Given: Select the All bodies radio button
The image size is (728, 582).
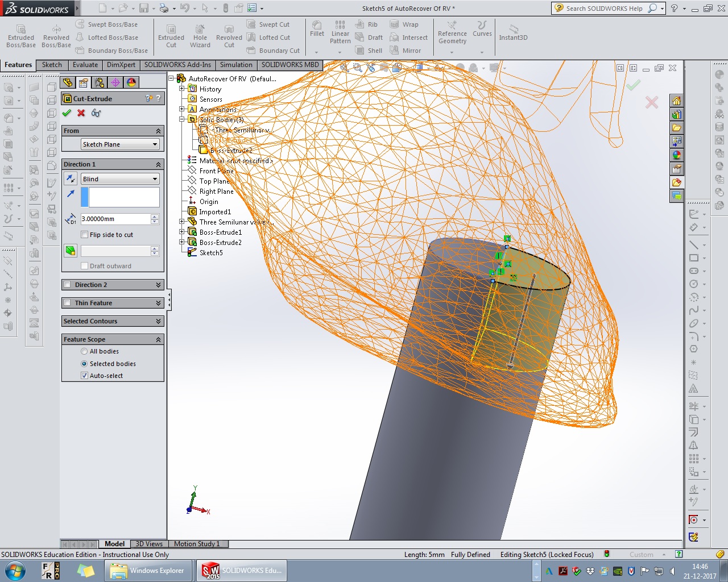Looking at the screenshot, I should [84, 351].
